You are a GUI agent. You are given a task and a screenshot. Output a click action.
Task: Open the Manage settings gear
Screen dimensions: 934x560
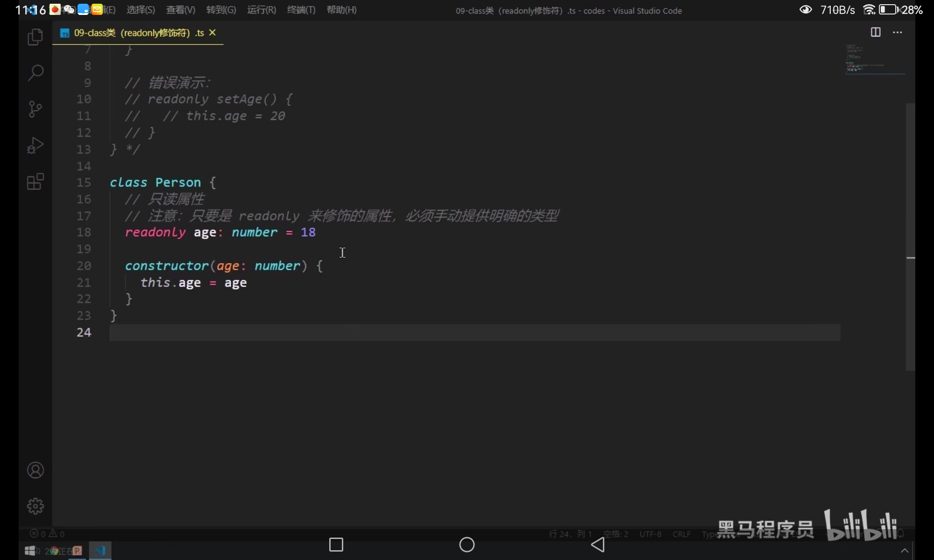point(35,506)
